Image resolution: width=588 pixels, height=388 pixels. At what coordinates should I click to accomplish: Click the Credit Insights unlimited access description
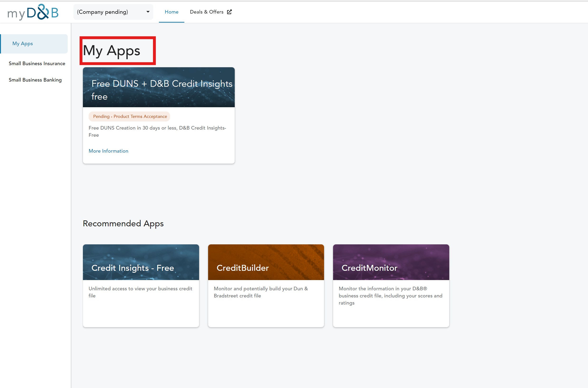pos(140,292)
